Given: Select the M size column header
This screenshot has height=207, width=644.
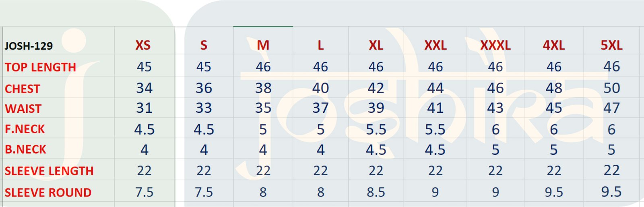Looking at the screenshot, I should [263, 45].
